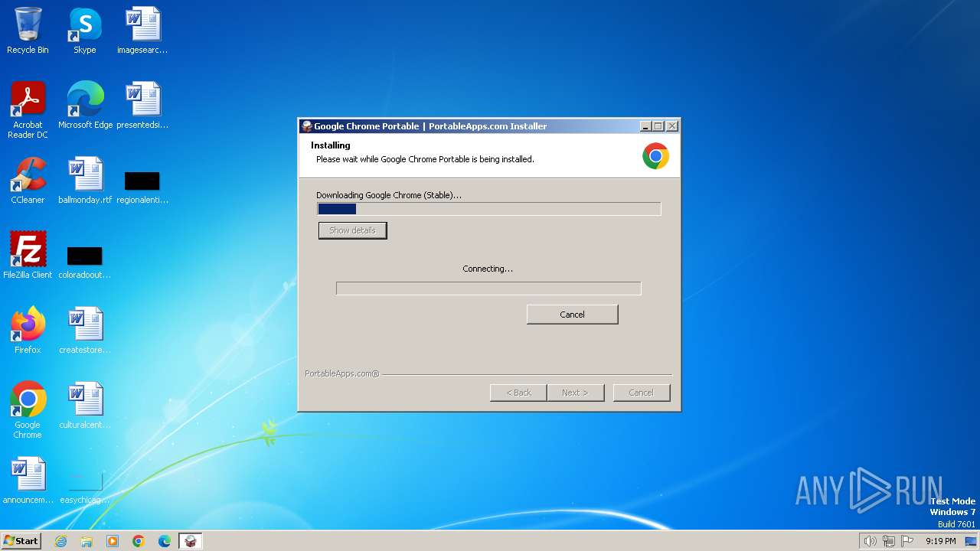Open the Action Center flag icon
Image resolution: width=980 pixels, height=551 pixels.
pyautogui.click(x=908, y=541)
